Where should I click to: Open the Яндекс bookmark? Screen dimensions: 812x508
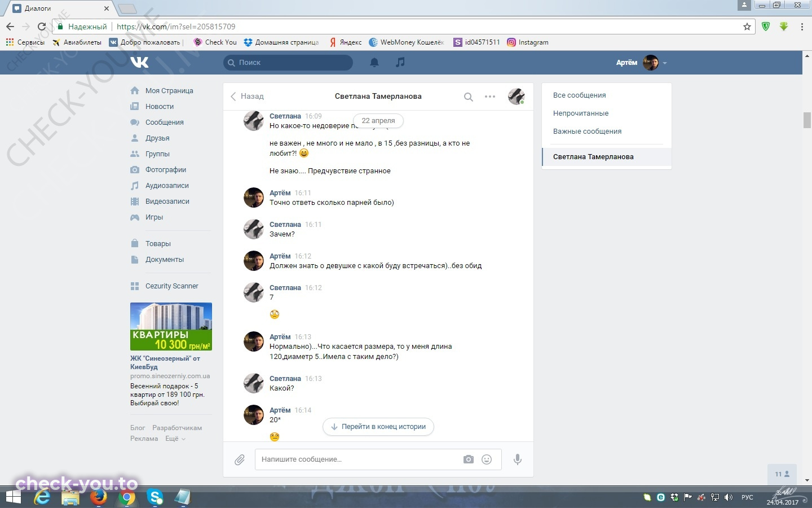click(346, 42)
